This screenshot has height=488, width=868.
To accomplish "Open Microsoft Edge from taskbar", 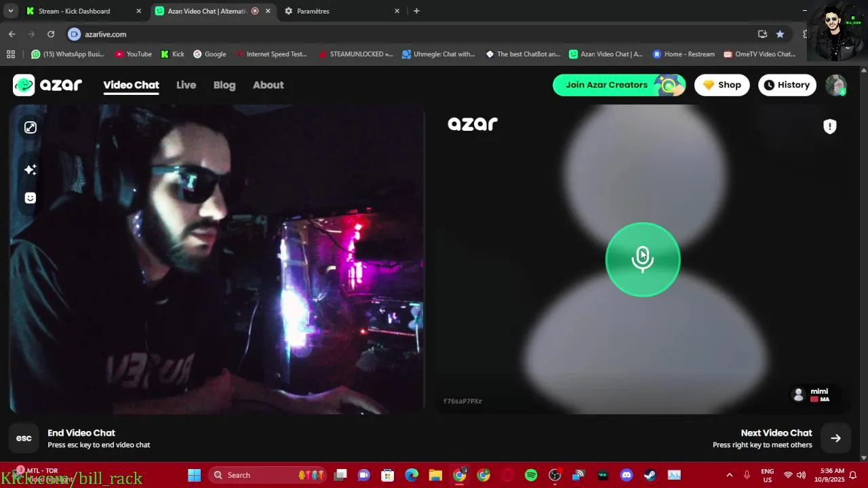I will pos(412,475).
